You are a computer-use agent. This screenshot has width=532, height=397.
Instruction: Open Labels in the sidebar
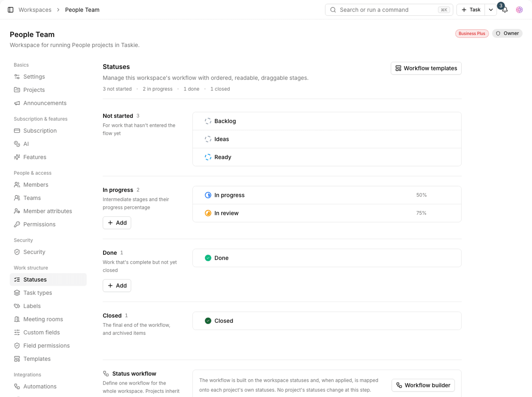pyautogui.click(x=48, y=306)
